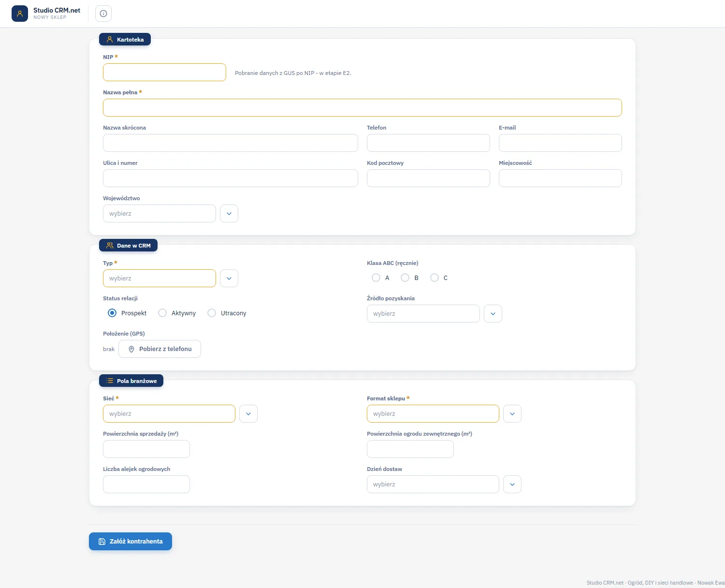Image resolution: width=725 pixels, height=588 pixels.
Task: Focus the Kod pocztowy input field
Action: point(428,178)
